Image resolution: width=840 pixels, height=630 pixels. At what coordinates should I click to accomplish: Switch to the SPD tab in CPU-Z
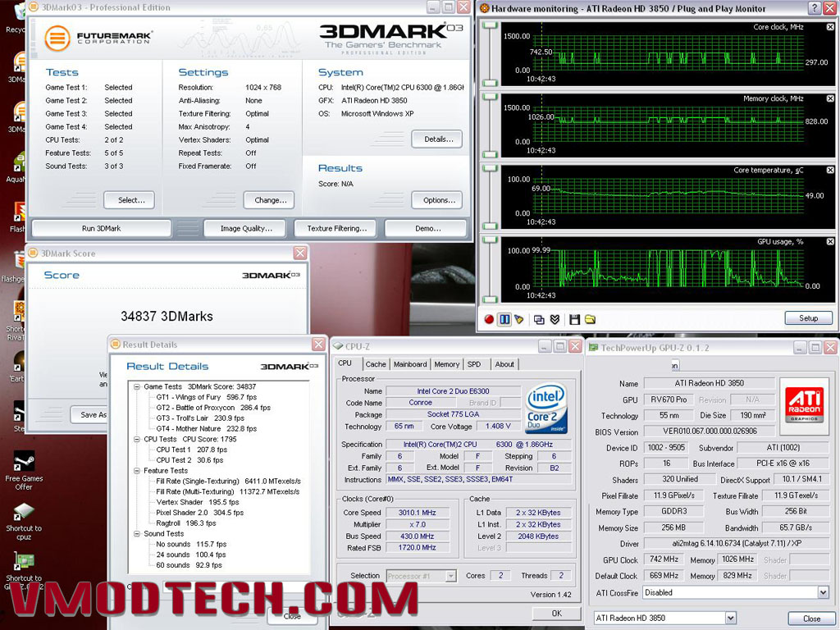pos(474,364)
